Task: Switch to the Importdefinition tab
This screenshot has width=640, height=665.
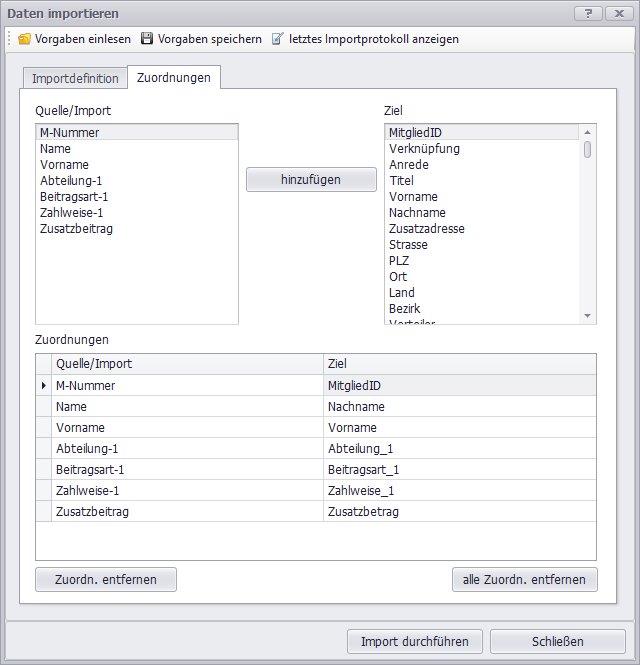Action: (75, 78)
